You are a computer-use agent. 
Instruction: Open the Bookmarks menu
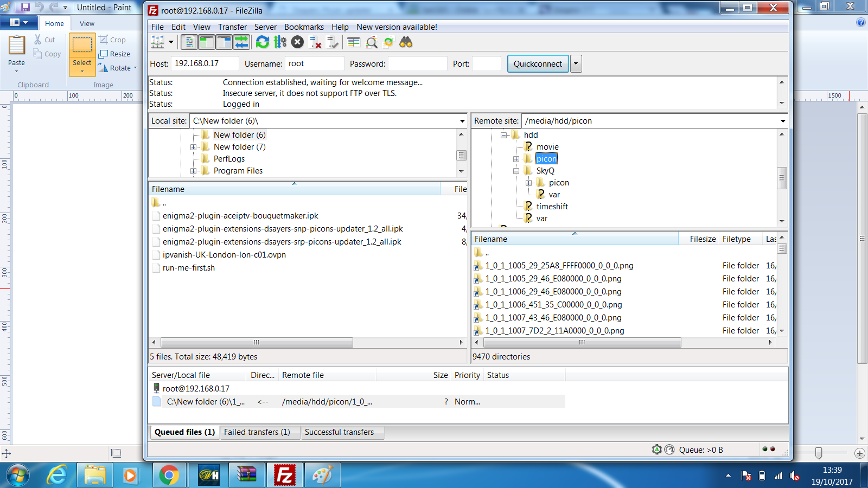(x=304, y=27)
